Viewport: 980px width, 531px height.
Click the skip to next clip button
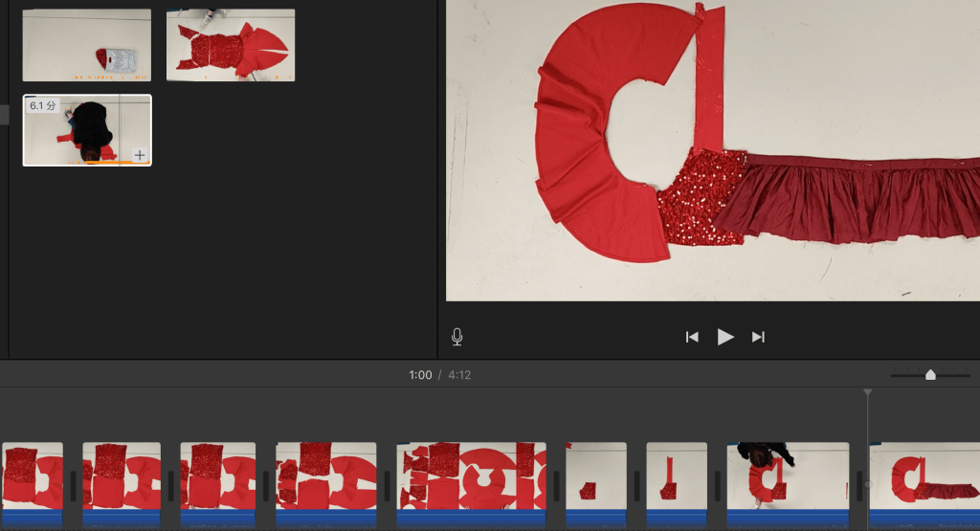coord(758,337)
